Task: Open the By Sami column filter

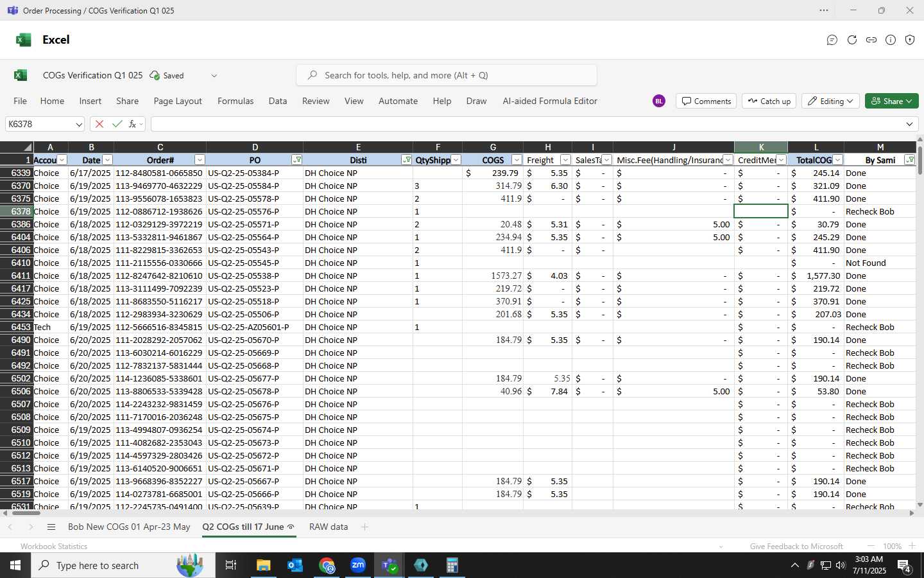Action: (x=909, y=160)
